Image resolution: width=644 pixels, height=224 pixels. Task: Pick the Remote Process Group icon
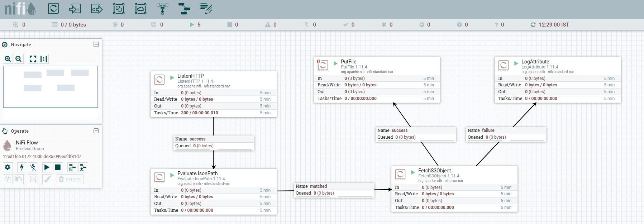tap(140, 9)
